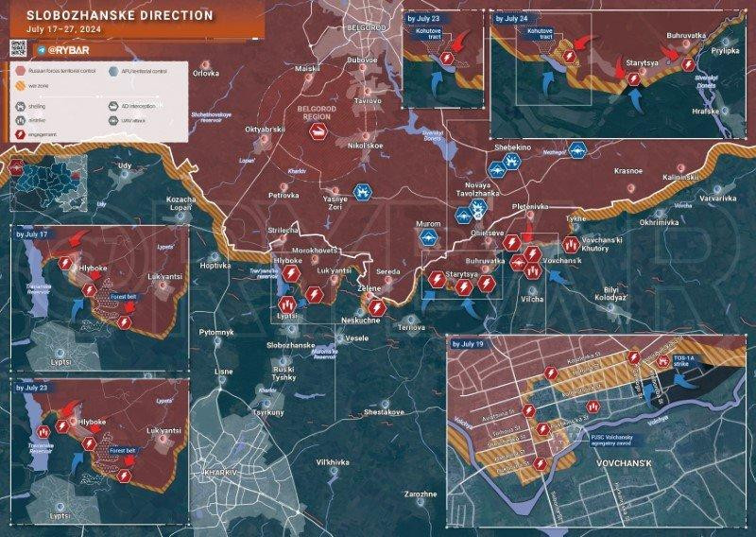
Task: Click the 'Bilyi Kolodyaz'' label
Action: (x=611, y=294)
